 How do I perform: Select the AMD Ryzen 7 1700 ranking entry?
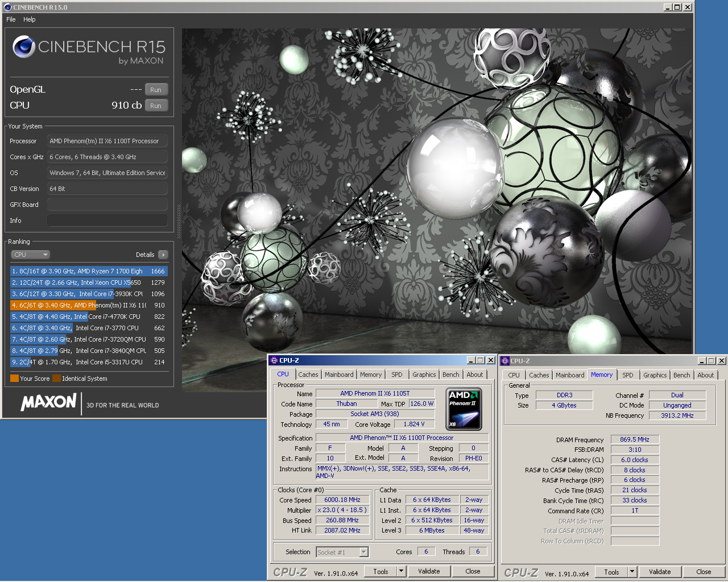tap(89, 271)
